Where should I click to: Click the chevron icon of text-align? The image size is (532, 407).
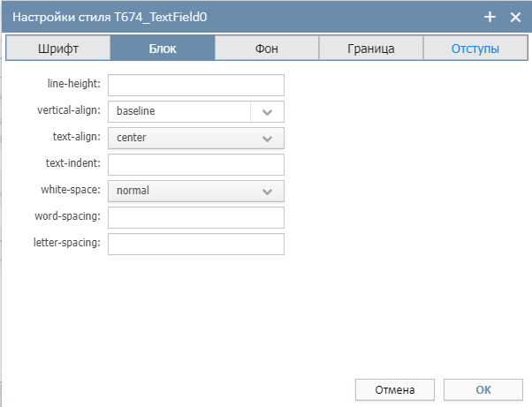pyautogui.click(x=268, y=139)
